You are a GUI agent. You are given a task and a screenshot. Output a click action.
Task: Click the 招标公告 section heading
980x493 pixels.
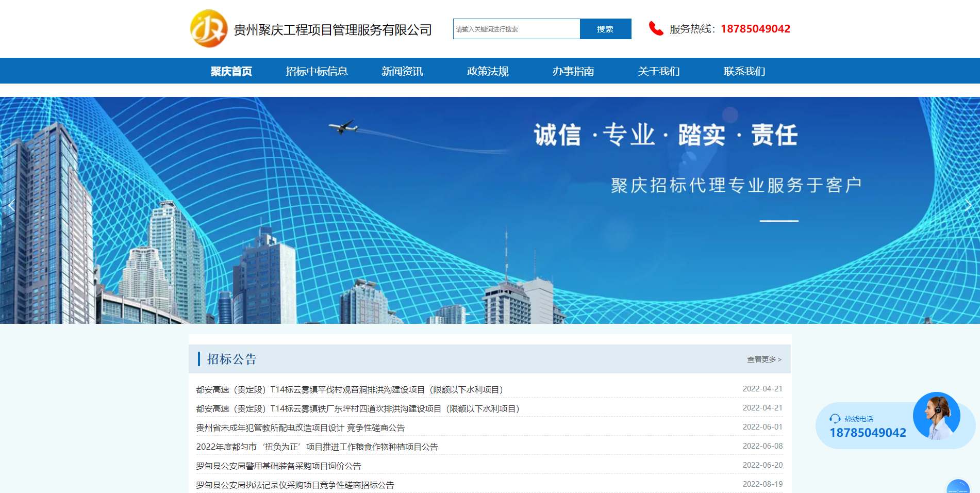coord(232,359)
